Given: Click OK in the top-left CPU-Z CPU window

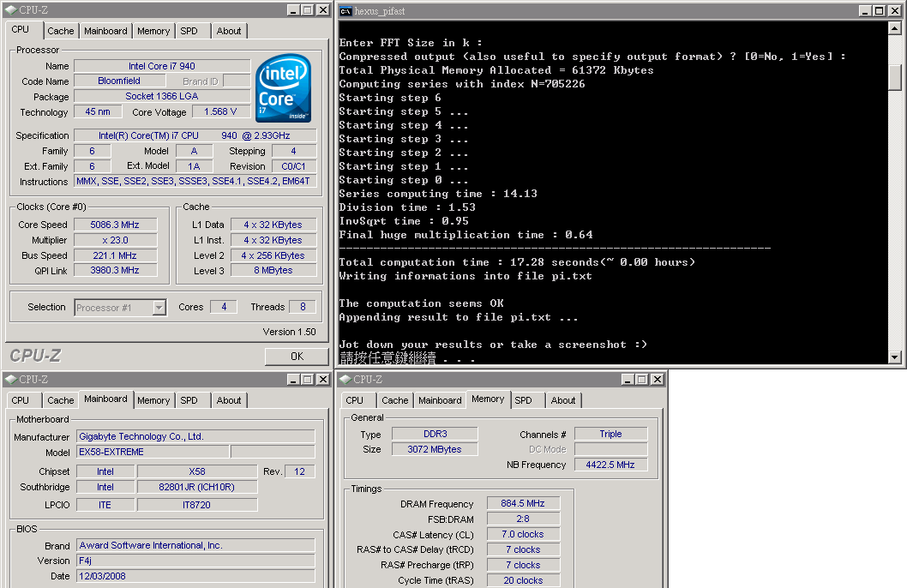Looking at the screenshot, I should point(297,357).
